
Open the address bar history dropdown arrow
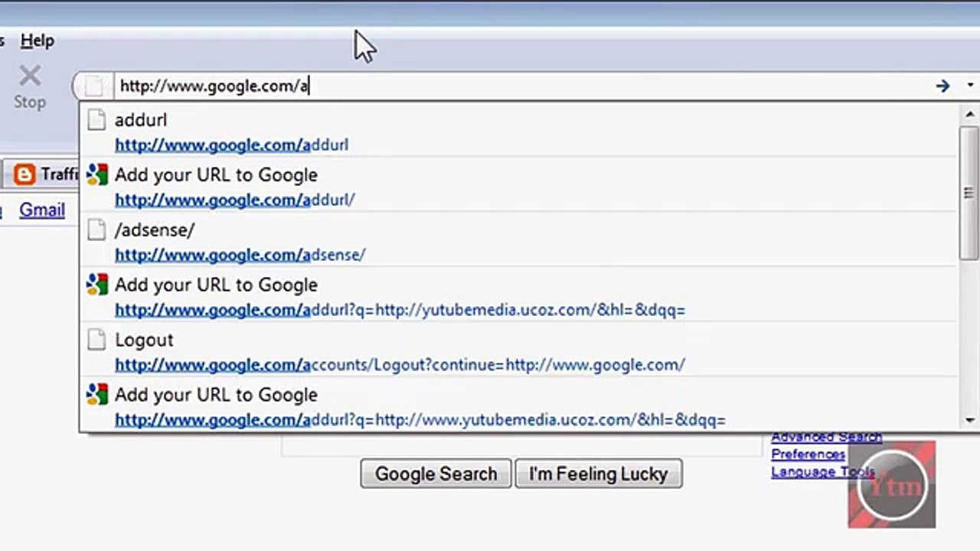[970, 86]
